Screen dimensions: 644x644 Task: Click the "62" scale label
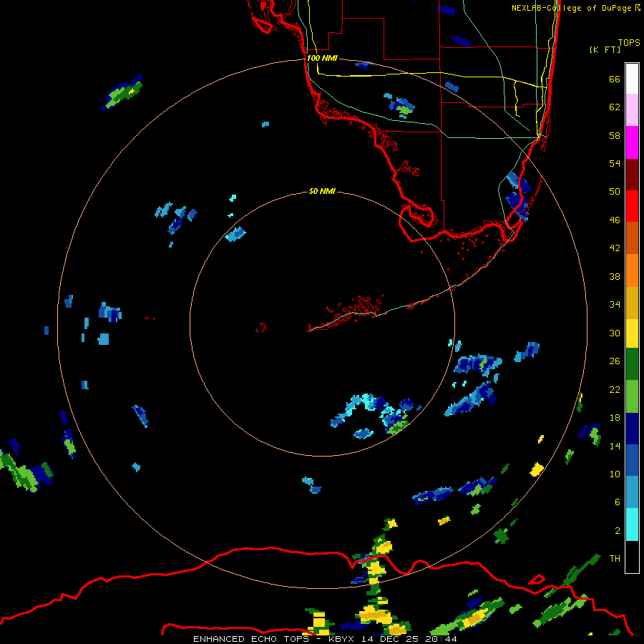[x=615, y=107]
